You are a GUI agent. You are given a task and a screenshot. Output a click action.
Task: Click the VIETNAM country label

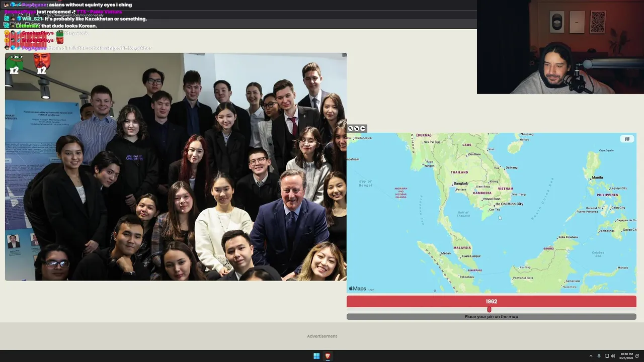tap(506, 189)
